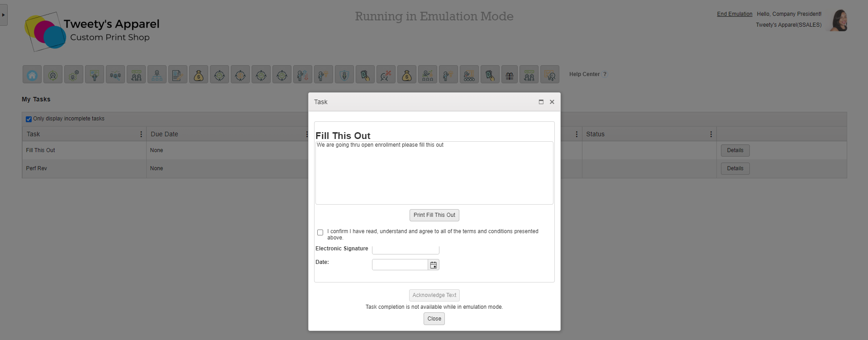Click the person with circular arrows icon
Screen dimensions: 868x340
tap(53, 74)
